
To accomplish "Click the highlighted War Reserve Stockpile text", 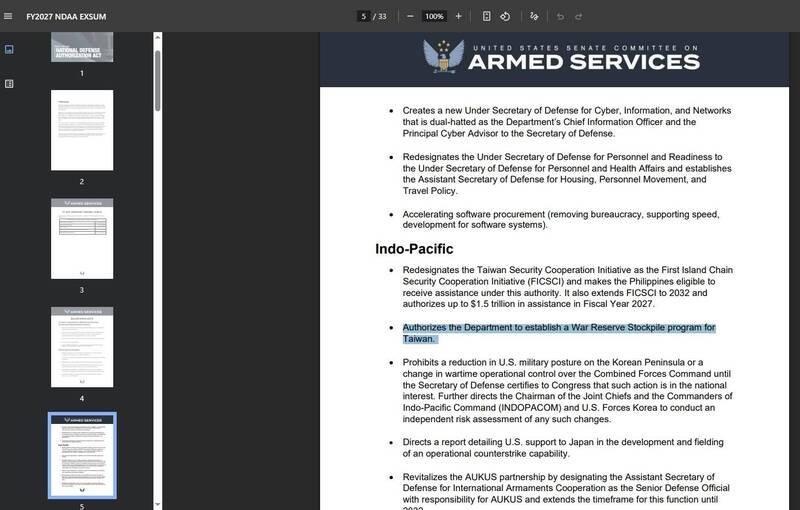I will tap(559, 333).
